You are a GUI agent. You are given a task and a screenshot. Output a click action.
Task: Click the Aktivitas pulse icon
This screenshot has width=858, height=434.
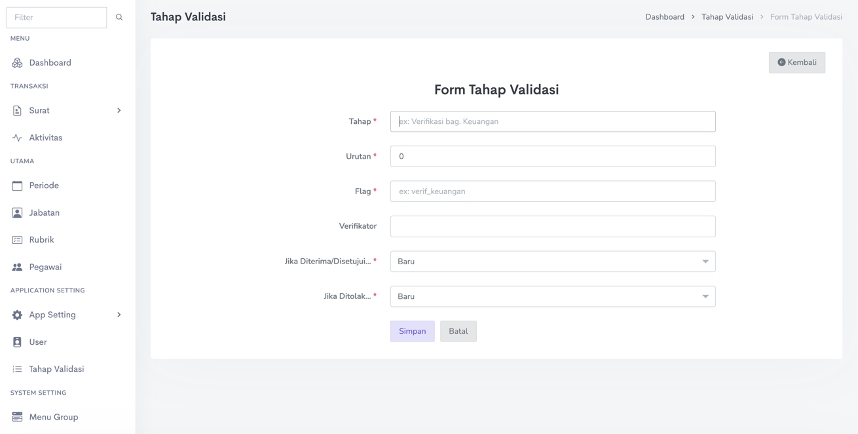point(17,136)
